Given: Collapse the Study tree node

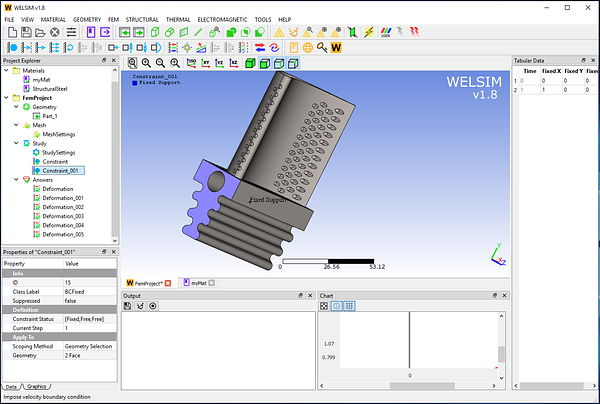Looking at the screenshot, I should 16,143.
